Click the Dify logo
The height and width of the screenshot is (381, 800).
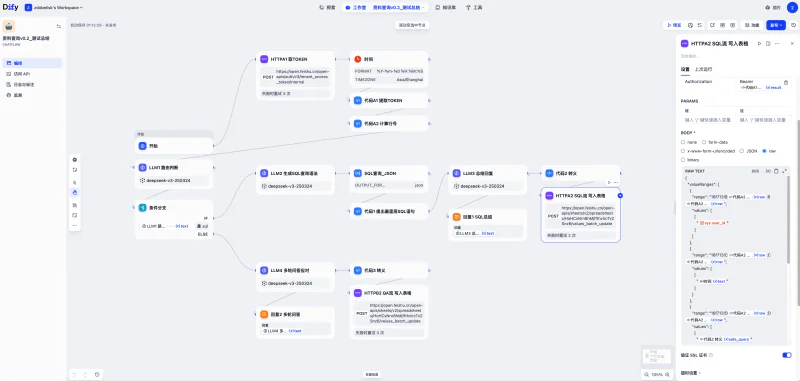pyautogui.click(x=10, y=8)
